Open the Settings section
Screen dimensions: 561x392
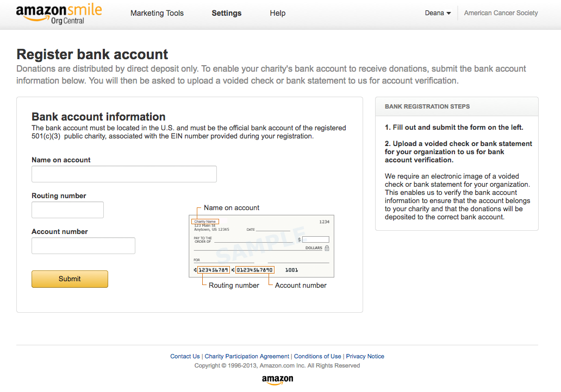[x=226, y=13]
